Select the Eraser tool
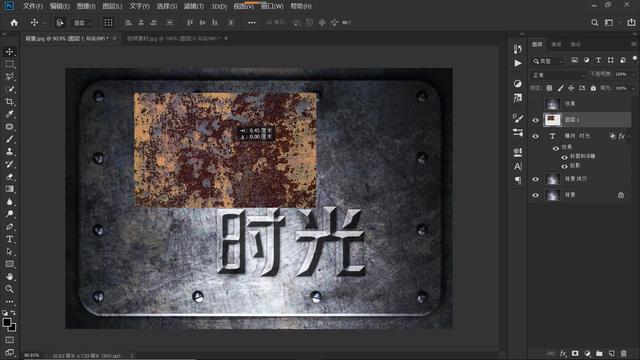 pos(9,177)
